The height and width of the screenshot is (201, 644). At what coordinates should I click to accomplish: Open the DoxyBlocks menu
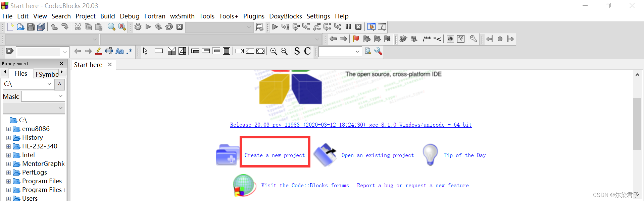click(x=286, y=16)
